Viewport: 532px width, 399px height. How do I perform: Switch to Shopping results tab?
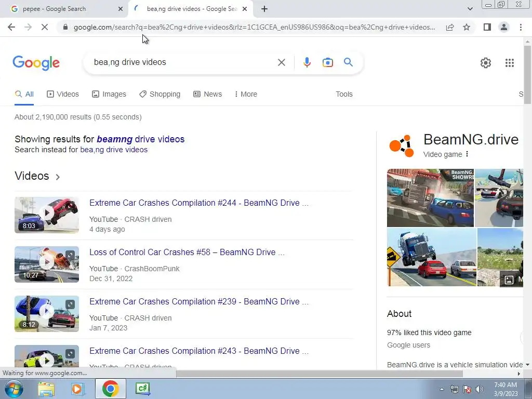160,95
